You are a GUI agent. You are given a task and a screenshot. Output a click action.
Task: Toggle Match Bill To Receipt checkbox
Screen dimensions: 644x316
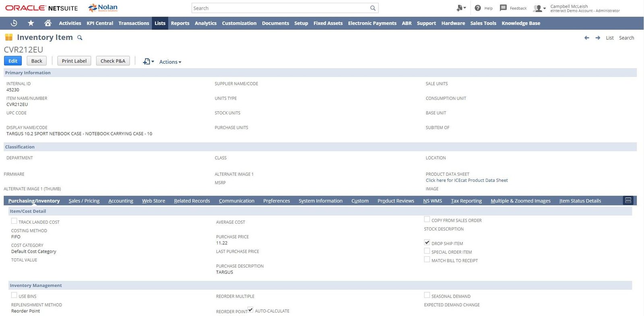(427, 259)
